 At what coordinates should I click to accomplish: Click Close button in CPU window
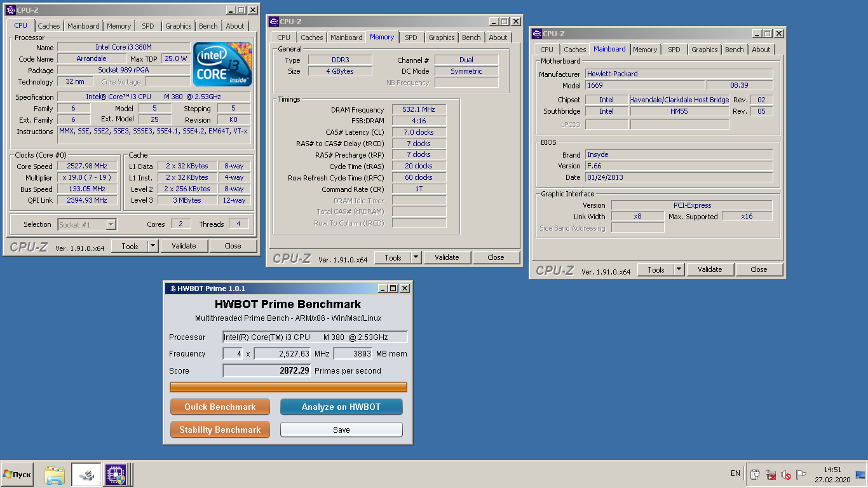point(233,246)
